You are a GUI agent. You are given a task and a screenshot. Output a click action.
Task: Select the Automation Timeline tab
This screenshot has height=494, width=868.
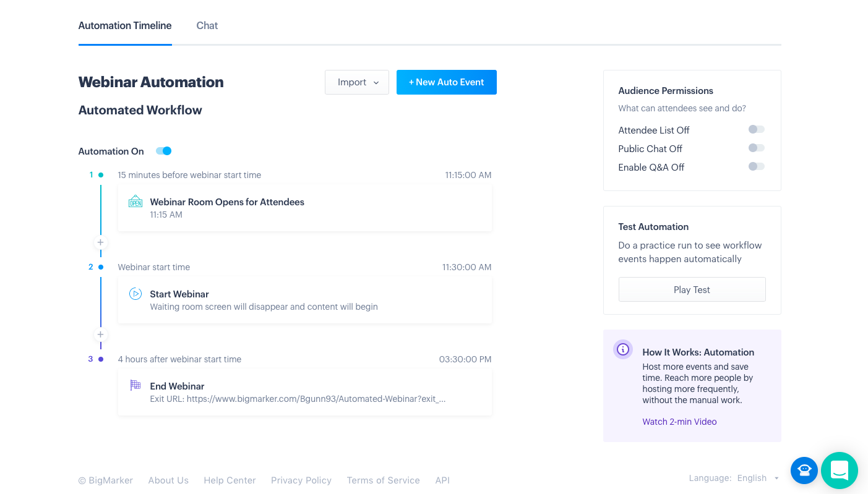125,25
